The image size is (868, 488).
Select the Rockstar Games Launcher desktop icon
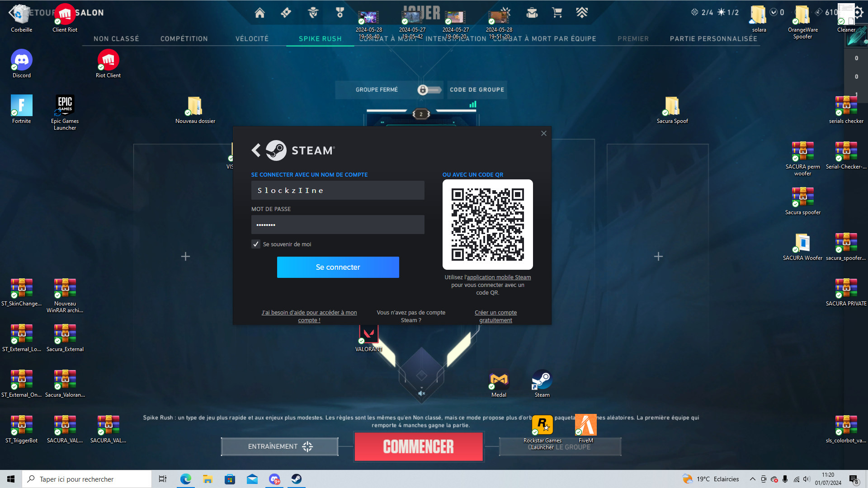[x=542, y=432]
